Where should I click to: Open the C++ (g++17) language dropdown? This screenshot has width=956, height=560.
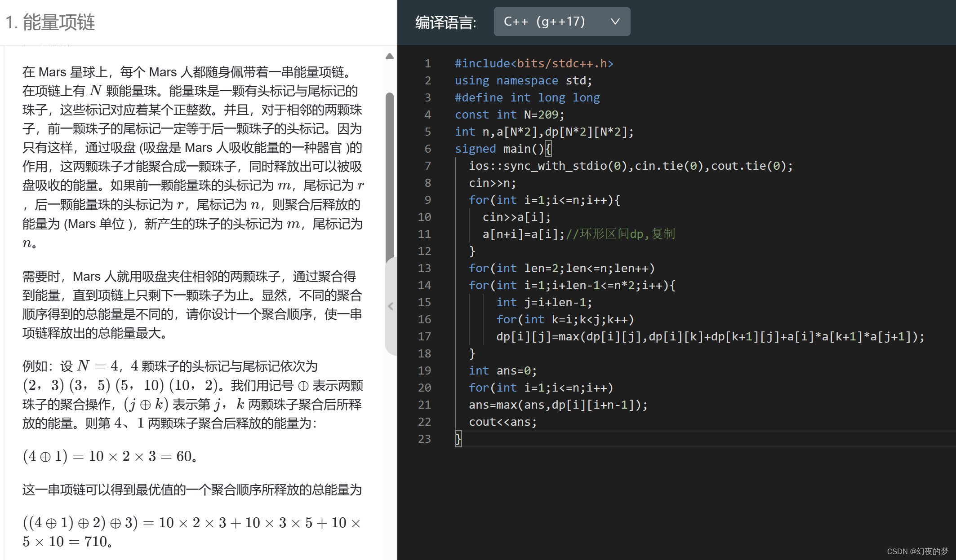[x=562, y=22]
